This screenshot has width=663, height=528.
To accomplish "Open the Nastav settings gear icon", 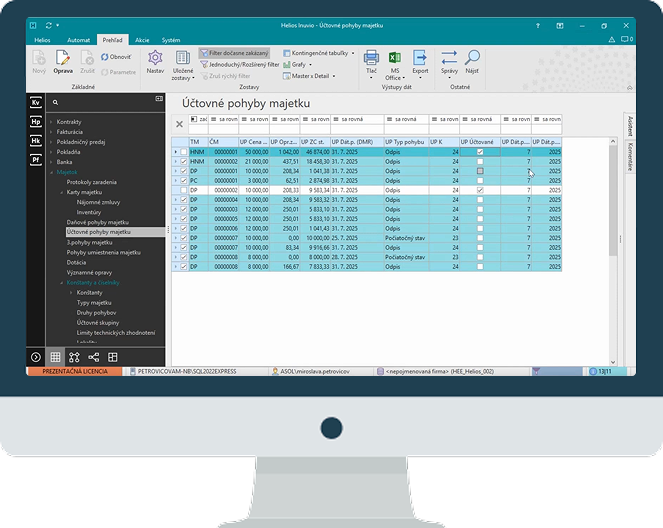I will 155,58.
